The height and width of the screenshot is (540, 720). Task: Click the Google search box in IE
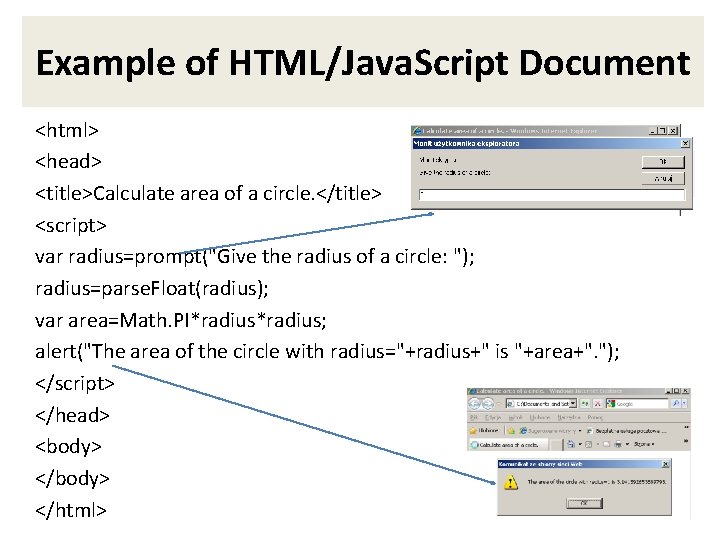point(637,404)
